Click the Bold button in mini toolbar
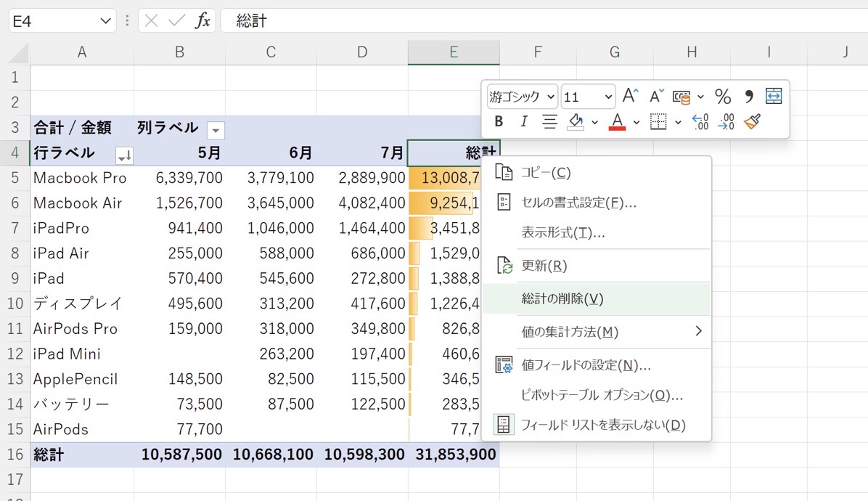The width and height of the screenshot is (868, 501). point(498,121)
